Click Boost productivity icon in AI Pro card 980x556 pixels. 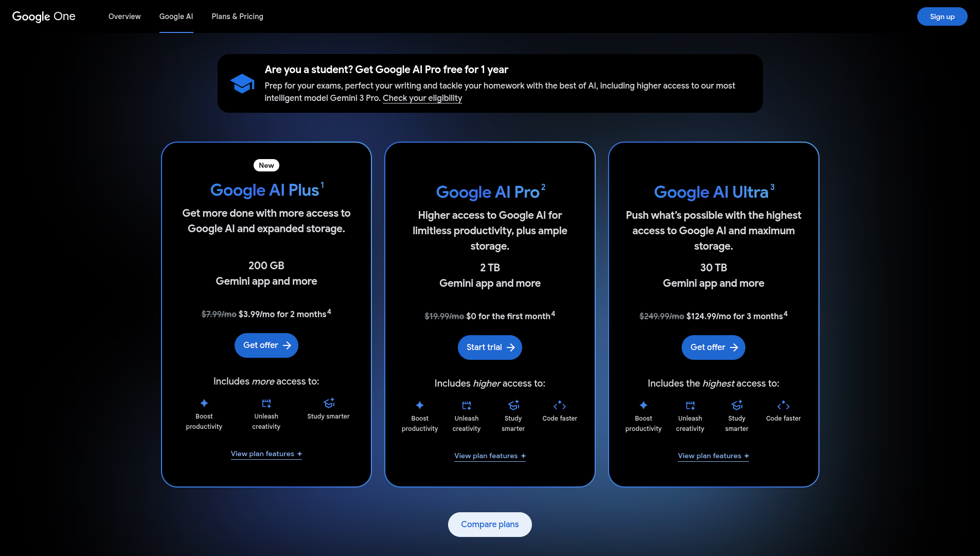[420, 405]
